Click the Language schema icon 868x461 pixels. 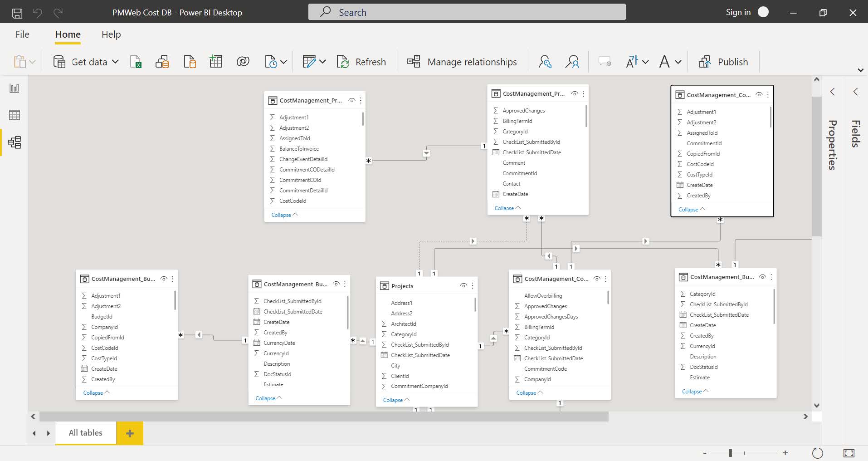click(632, 62)
